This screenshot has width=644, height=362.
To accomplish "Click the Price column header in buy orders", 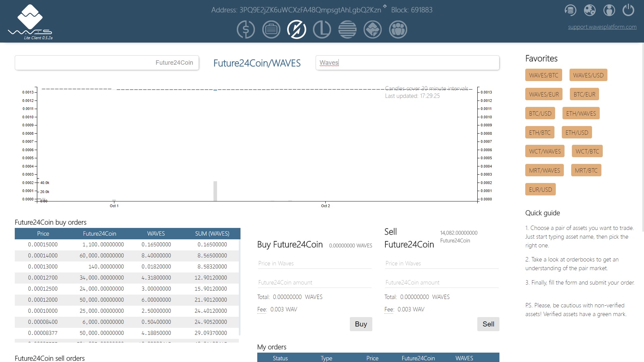I will tap(43, 234).
